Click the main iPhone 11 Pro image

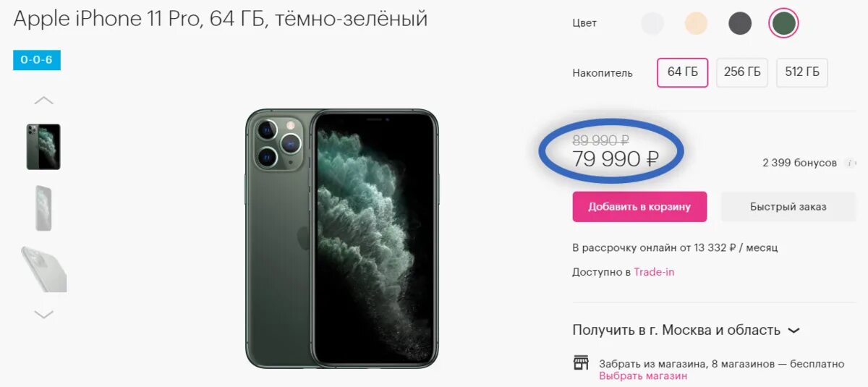[341, 238]
